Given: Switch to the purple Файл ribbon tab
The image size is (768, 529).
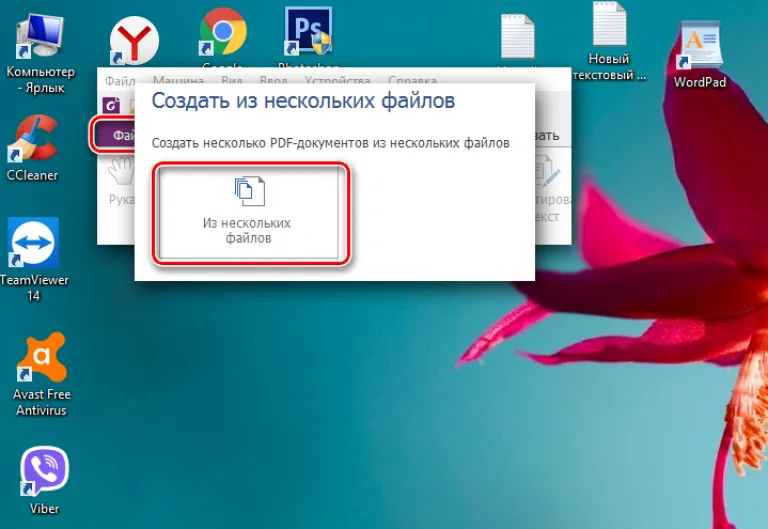Looking at the screenshot, I should pos(114,135).
